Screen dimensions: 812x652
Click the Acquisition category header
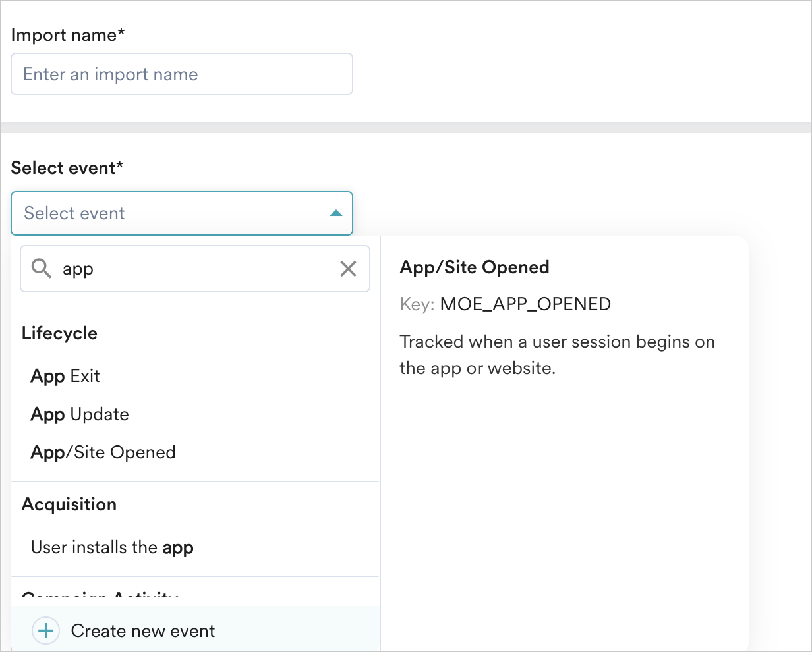coord(69,504)
